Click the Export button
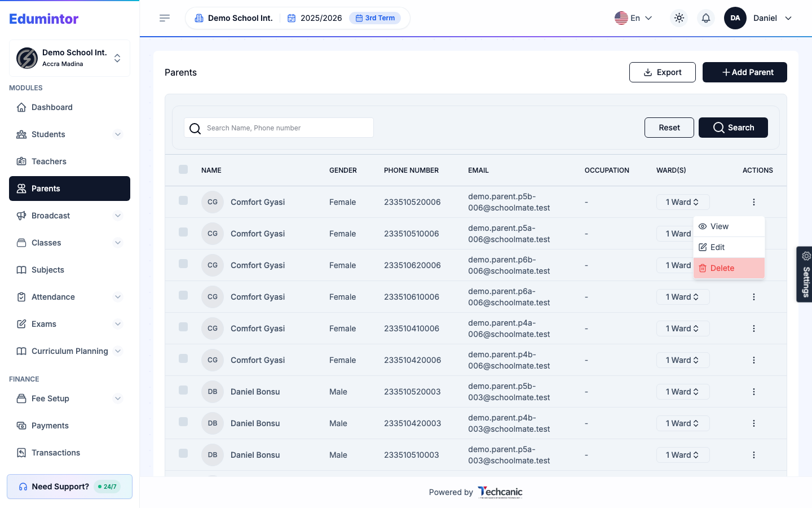The height and width of the screenshot is (508, 812). [663, 72]
